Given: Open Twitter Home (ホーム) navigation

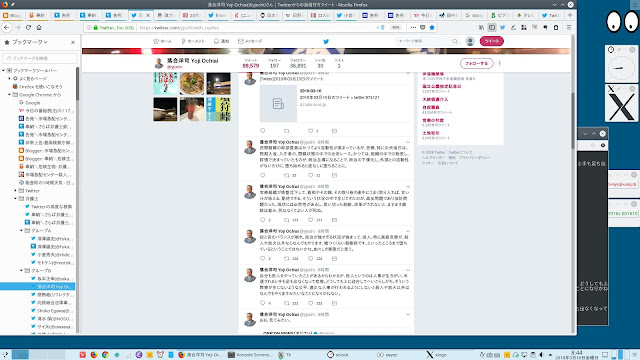Looking at the screenshot, I should tap(162, 41).
